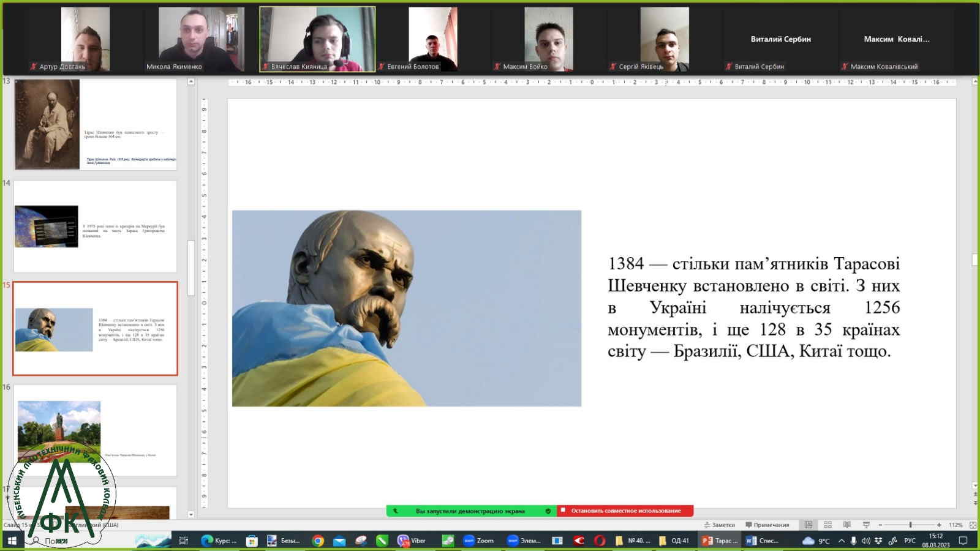Click the microphone tray icon

point(853,541)
